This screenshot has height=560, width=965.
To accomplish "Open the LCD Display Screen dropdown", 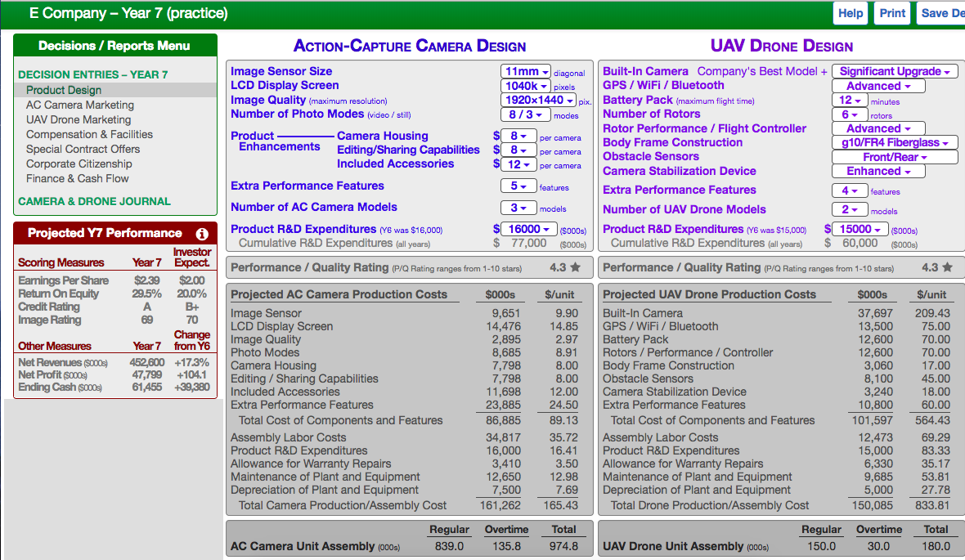I will coord(525,86).
